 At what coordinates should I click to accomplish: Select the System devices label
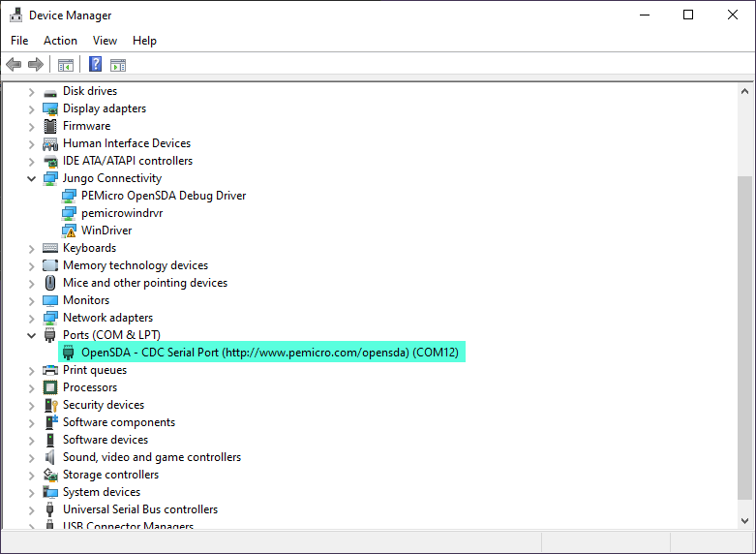[102, 492]
